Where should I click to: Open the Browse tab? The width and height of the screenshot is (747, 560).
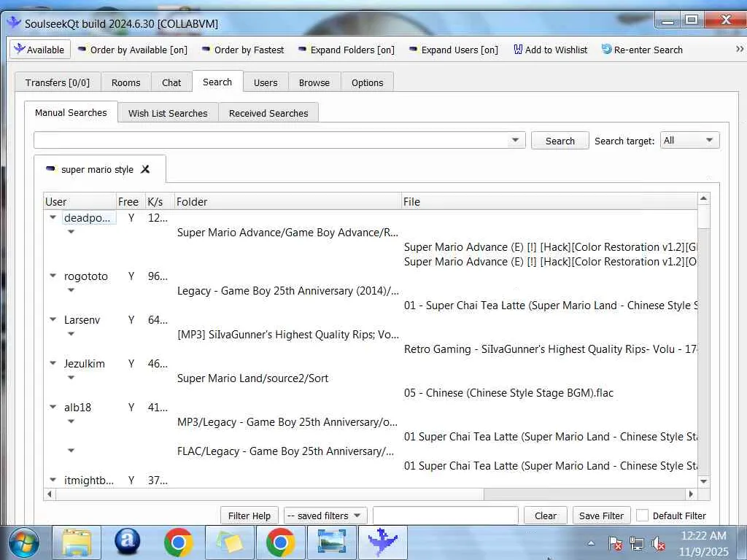click(314, 82)
